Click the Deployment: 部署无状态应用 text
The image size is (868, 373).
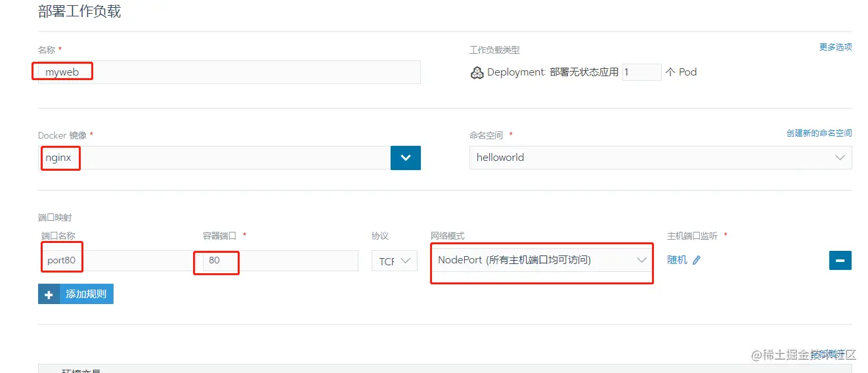pyautogui.click(x=553, y=72)
